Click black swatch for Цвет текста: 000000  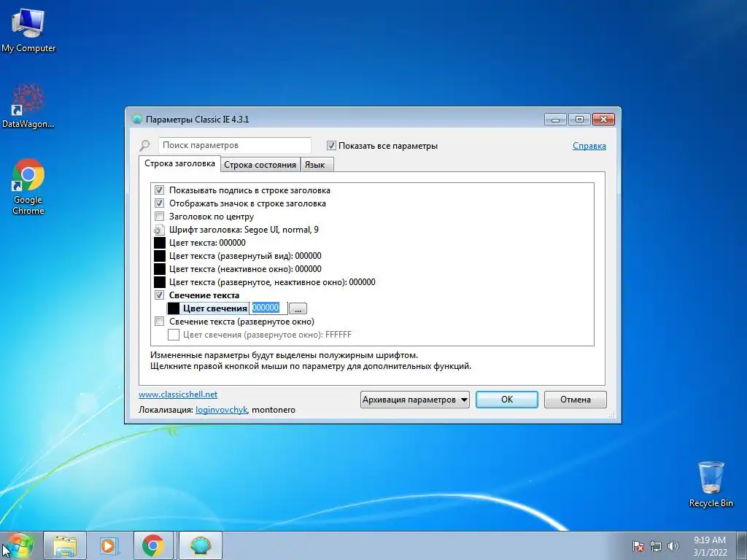click(x=160, y=243)
